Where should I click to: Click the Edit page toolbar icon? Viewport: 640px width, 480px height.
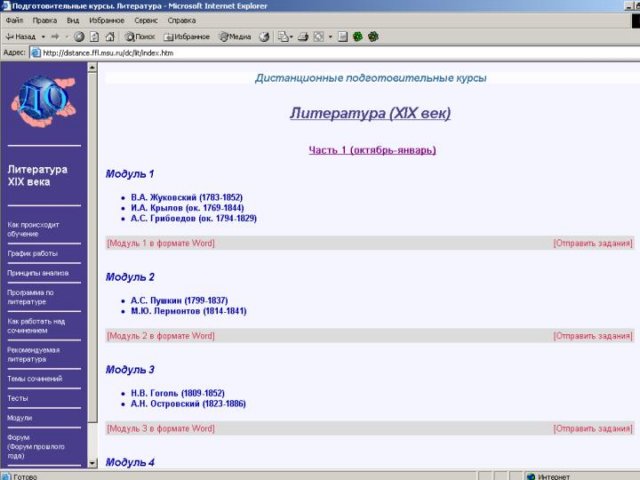coord(319,37)
